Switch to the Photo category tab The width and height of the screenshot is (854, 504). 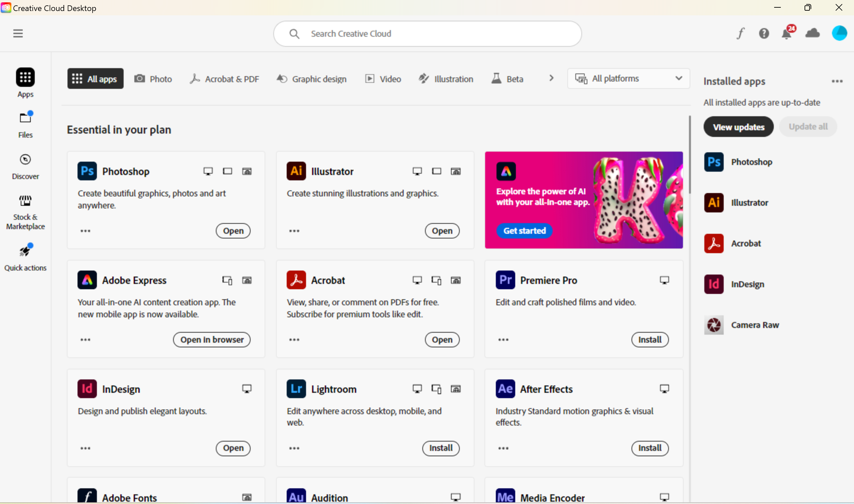pyautogui.click(x=153, y=79)
